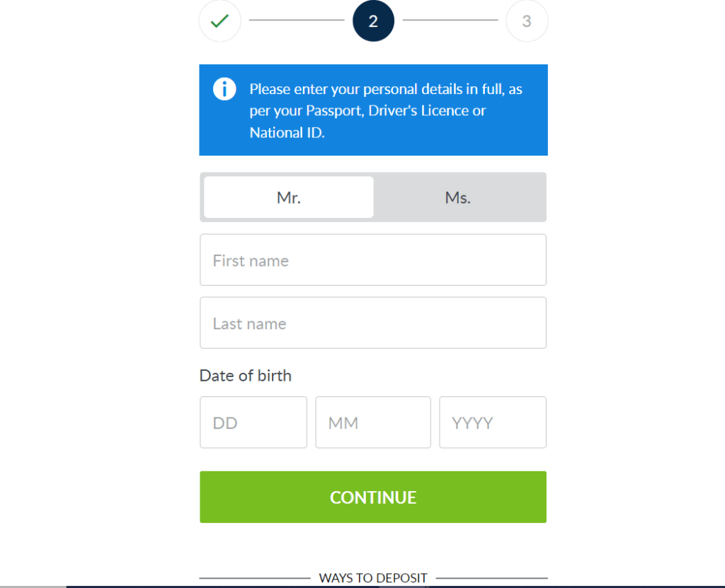Click the progress line between steps 2 and 3
The image size is (725, 588).
[450, 21]
